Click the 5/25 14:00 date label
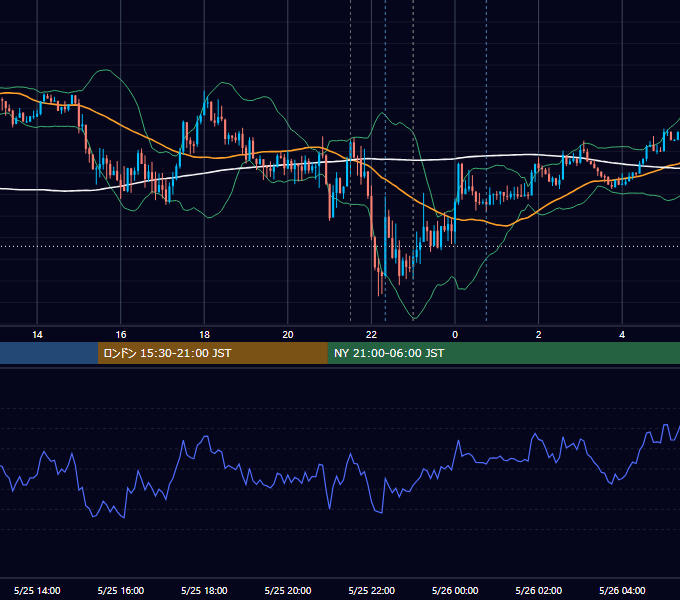This screenshot has width=680, height=600. (37, 590)
